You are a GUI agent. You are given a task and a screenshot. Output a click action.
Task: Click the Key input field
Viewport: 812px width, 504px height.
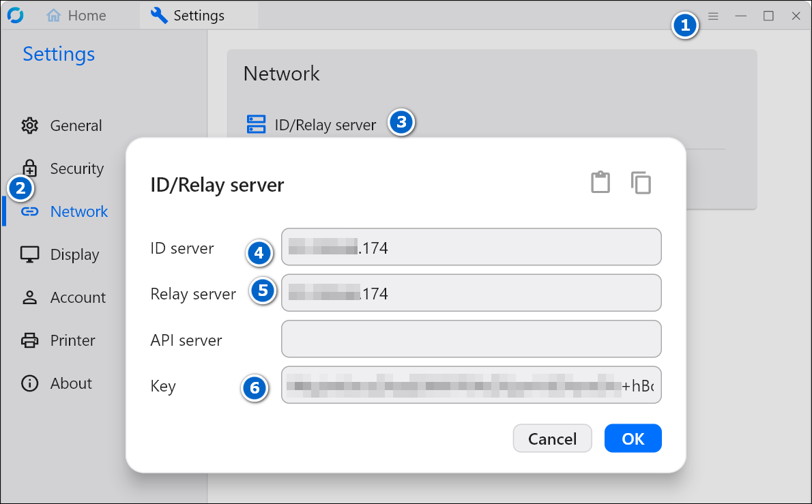tap(471, 385)
